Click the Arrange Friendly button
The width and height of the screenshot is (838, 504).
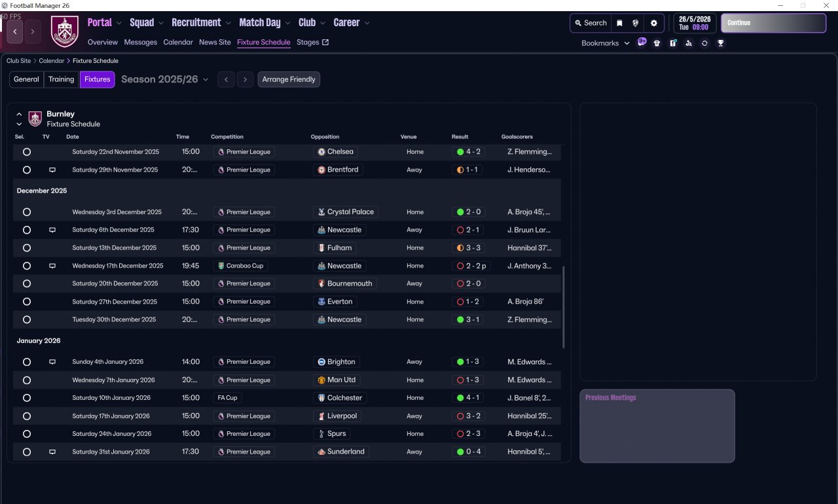289,79
